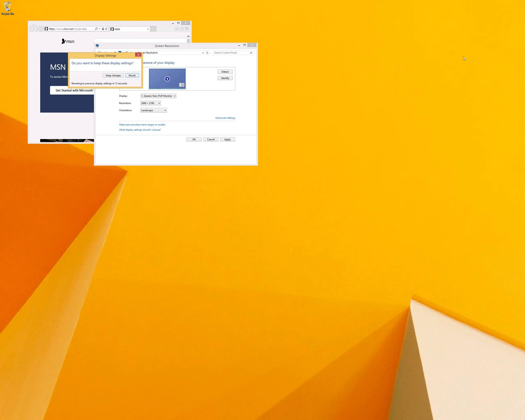The height and width of the screenshot is (420, 525).
Task: Click the search magnifier in IE address bar
Action: click(96, 29)
